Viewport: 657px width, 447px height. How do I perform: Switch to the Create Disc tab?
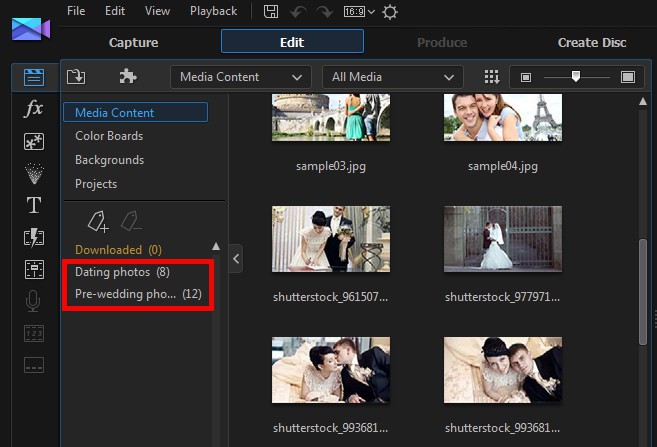coord(592,42)
